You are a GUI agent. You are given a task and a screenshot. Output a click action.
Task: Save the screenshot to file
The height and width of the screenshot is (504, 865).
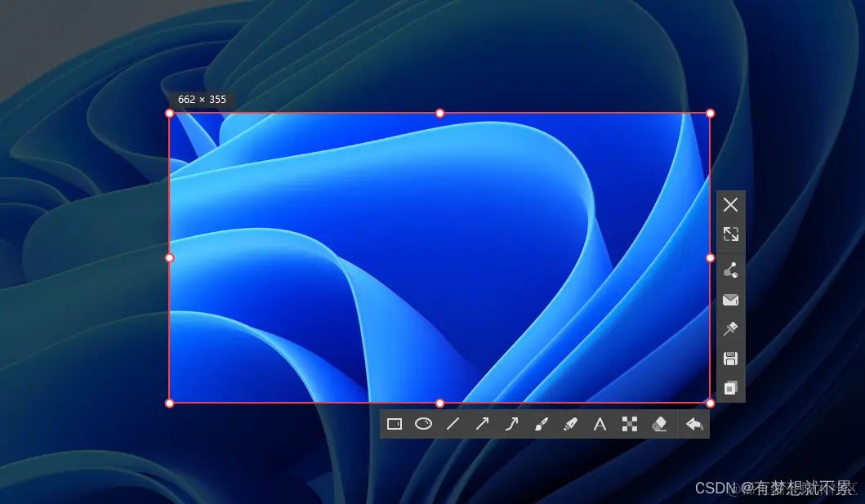click(x=730, y=359)
